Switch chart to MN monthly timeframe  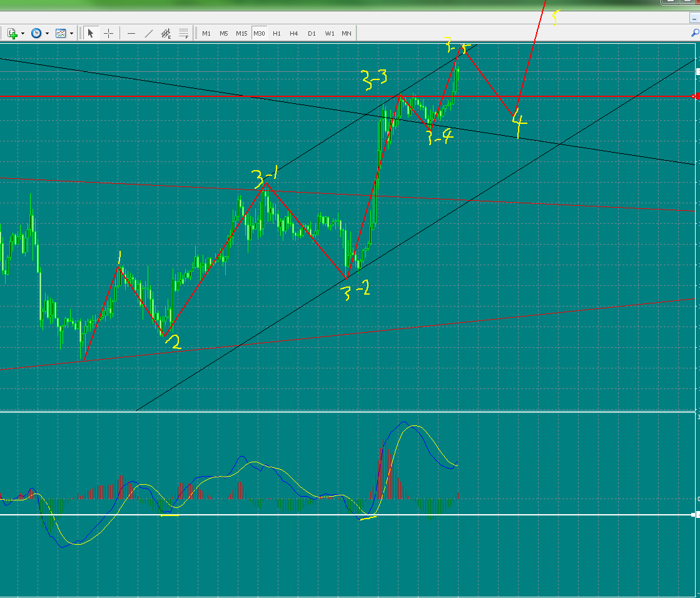(347, 34)
